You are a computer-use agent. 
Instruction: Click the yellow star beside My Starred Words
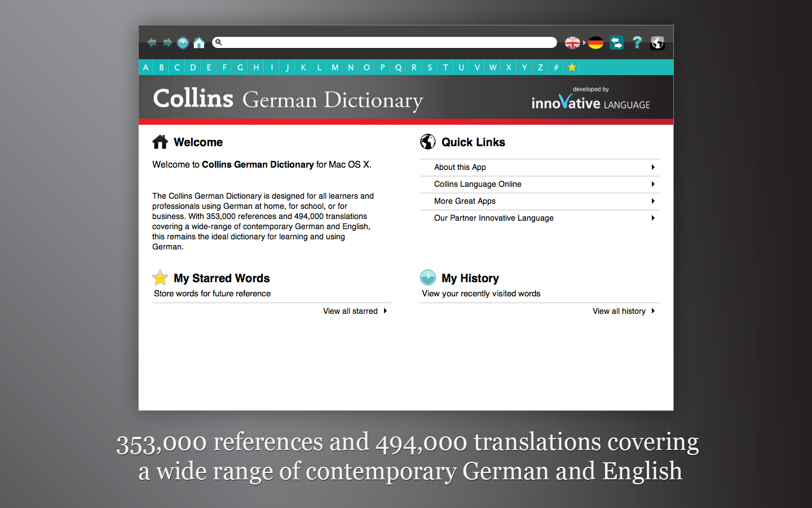click(x=160, y=278)
